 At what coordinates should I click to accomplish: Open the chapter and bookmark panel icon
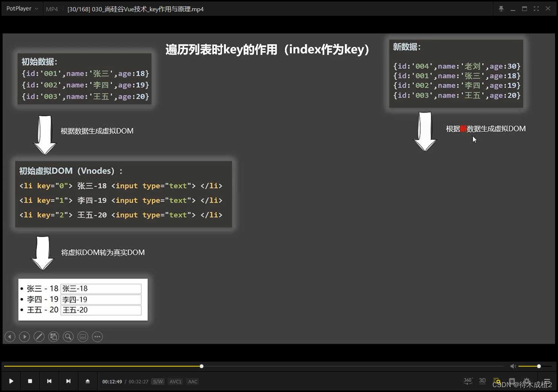click(x=512, y=381)
